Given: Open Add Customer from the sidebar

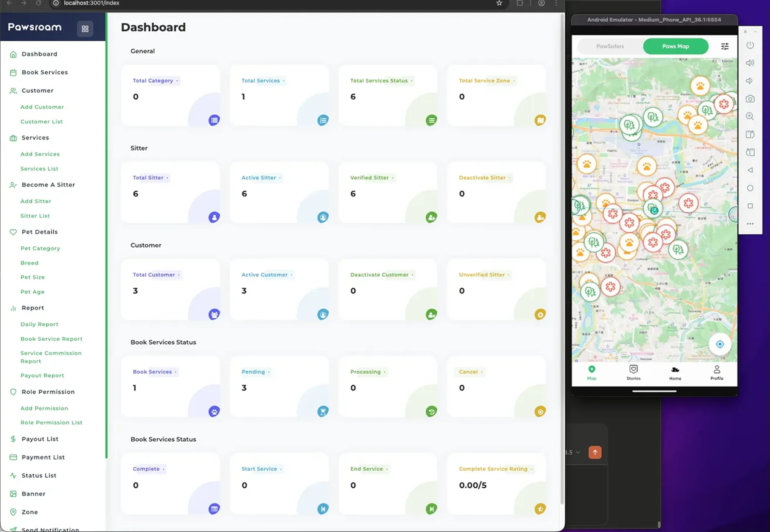Looking at the screenshot, I should [42, 107].
